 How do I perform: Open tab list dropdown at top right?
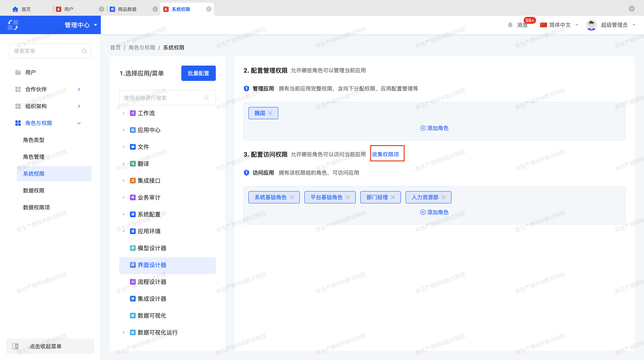click(632, 9)
